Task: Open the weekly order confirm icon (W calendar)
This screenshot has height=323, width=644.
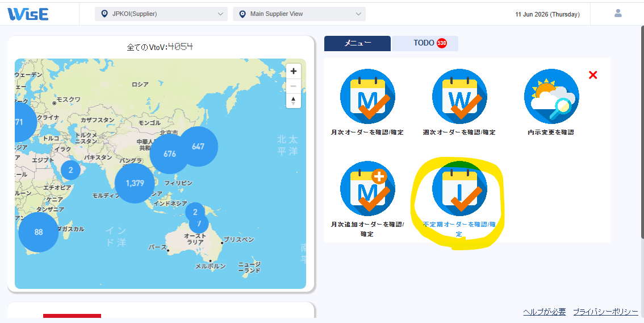Action: 459,96
